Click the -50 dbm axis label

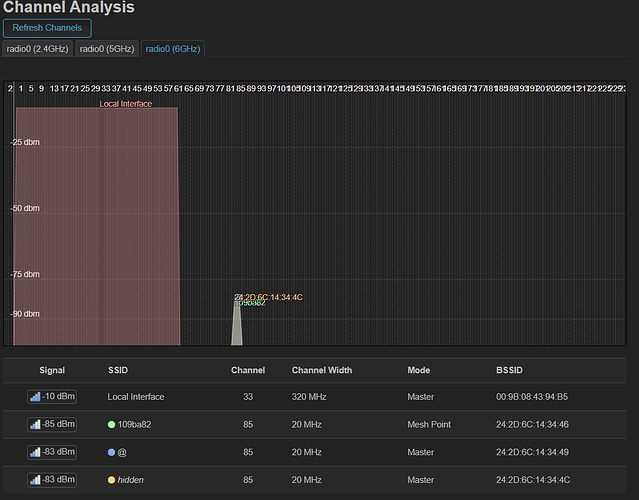coord(25,208)
